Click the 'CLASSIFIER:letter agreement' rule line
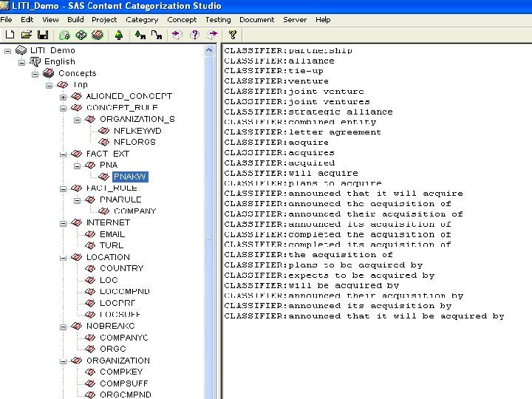 point(302,132)
